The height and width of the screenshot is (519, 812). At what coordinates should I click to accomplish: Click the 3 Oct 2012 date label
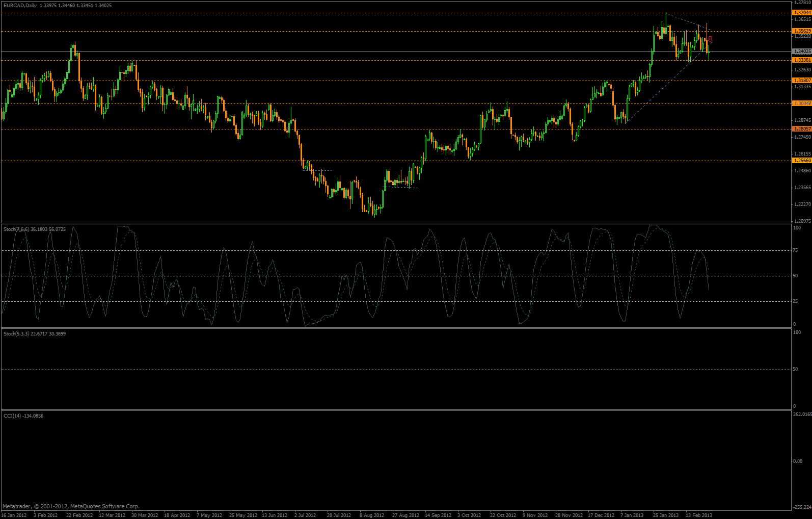[x=469, y=515]
